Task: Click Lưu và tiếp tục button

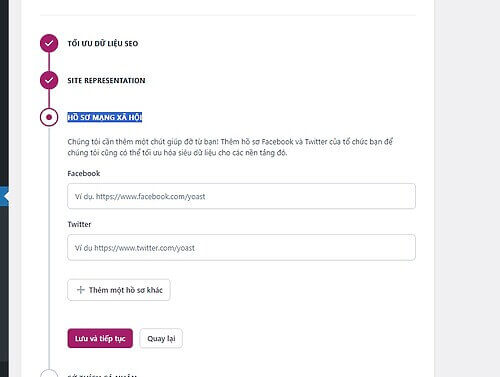Action: pyautogui.click(x=100, y=338)
